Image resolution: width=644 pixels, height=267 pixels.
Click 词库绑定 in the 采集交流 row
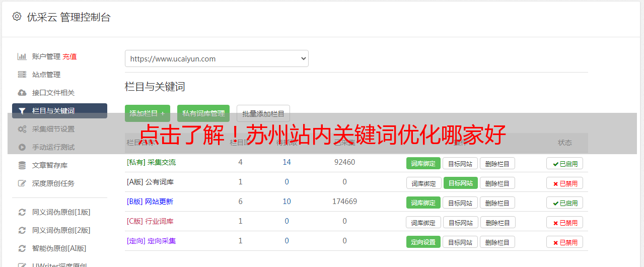423,163
